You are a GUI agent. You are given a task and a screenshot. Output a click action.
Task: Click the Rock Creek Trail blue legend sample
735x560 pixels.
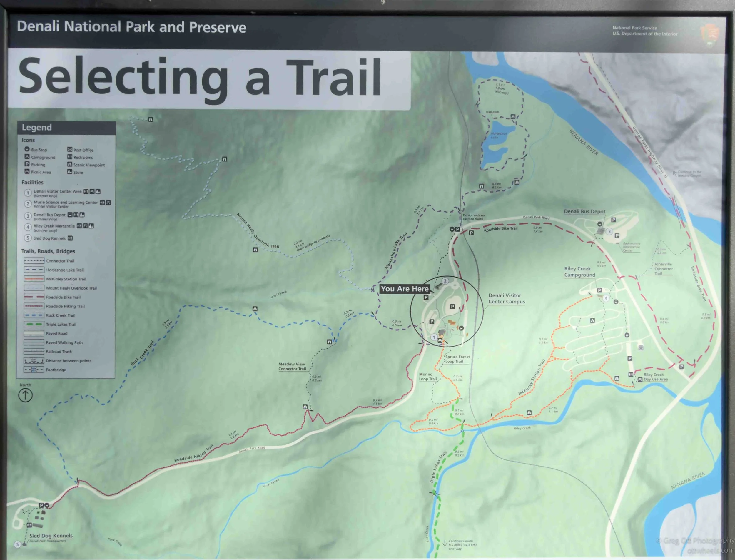(34, 315)
